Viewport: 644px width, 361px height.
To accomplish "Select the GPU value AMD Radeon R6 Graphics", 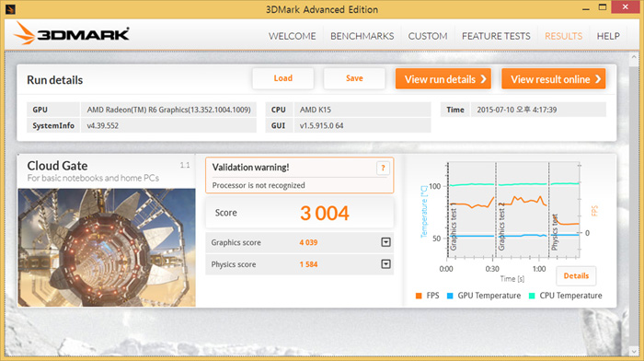I will (x=168, y=110).
